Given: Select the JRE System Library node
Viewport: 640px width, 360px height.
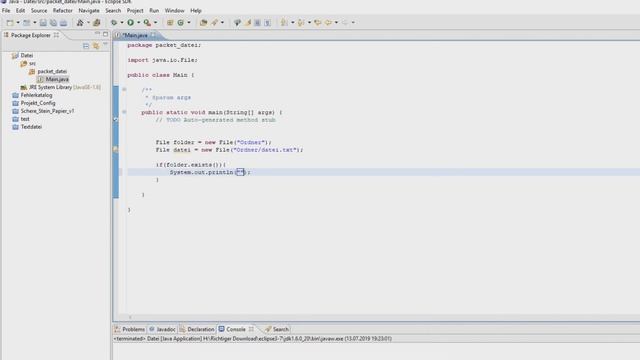Looking at the screenshot, I should (x=60, y=87).
